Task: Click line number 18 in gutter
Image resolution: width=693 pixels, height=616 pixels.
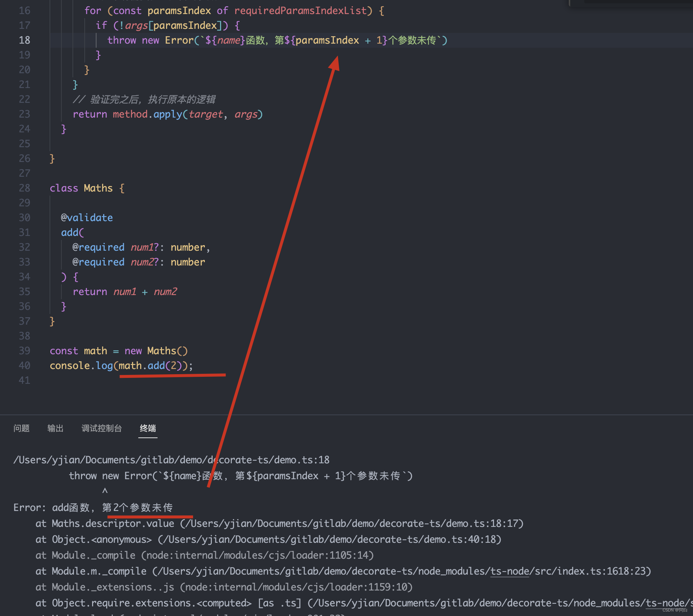Action: pyautogui.click(x=24, y=40)
